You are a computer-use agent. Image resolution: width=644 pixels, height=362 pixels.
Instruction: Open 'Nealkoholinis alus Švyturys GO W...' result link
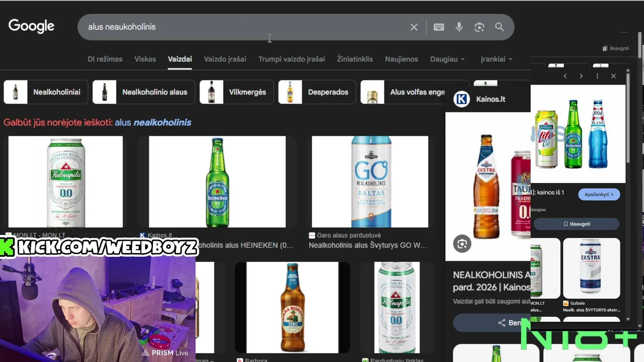point(368,245)
